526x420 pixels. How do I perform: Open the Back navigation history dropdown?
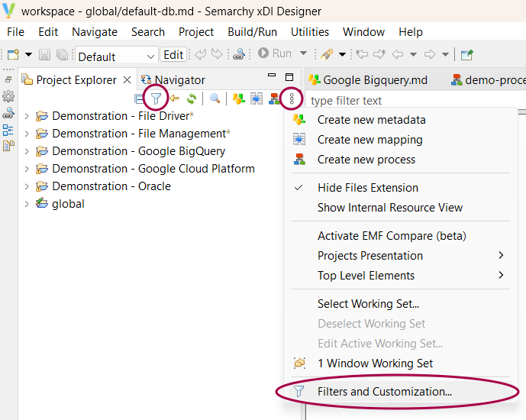414,54
